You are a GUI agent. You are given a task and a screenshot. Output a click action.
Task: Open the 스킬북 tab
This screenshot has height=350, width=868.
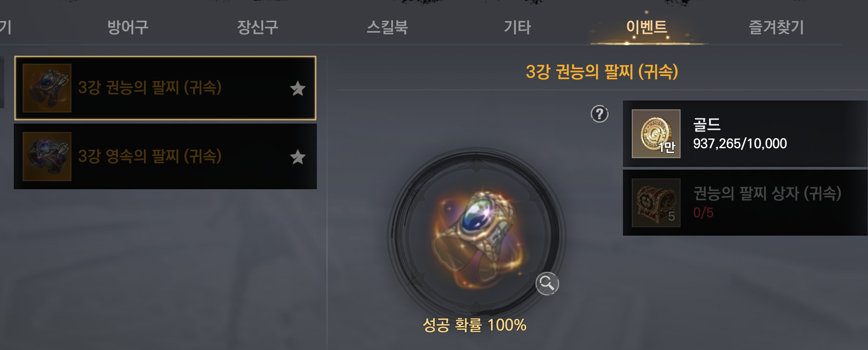pos(387,27)
